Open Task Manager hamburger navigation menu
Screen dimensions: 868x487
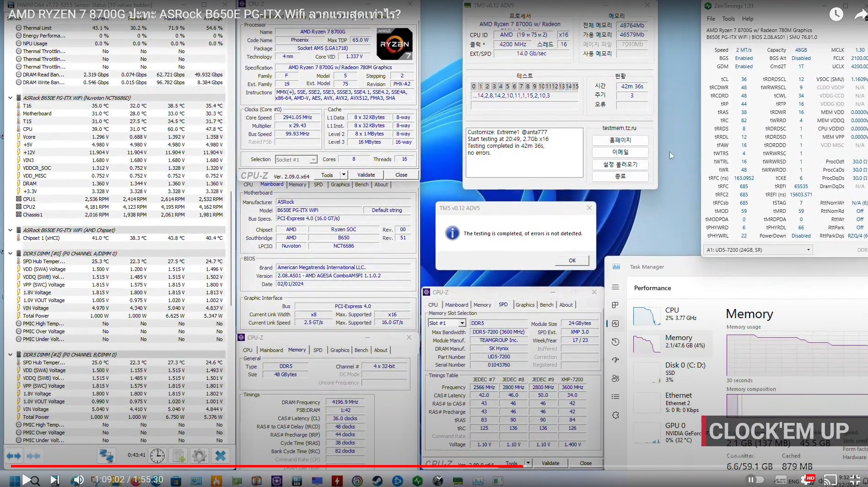pyautogui.click(x=615, y=287)
